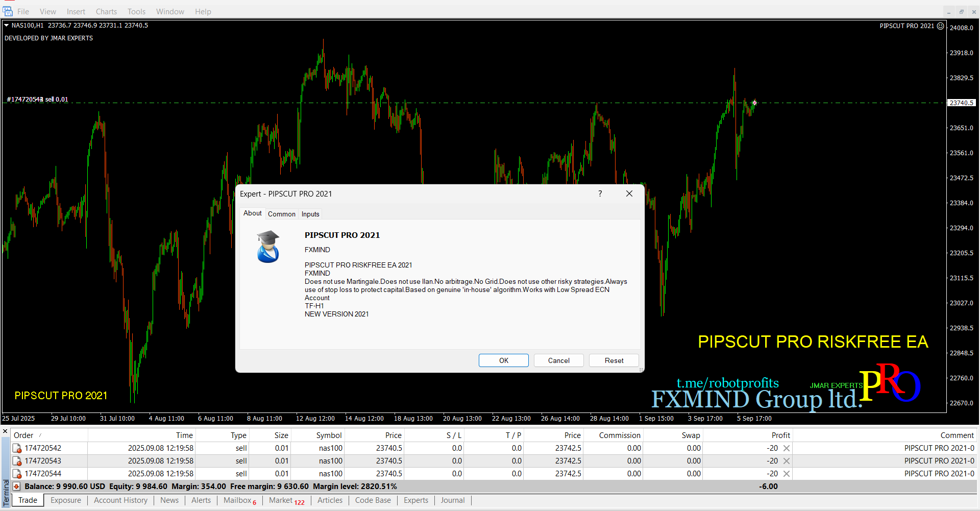The height and width of the screenshot is (511, 980).
Task: Open the Code Base tab in Terminal
Action: [x=373, y=500]
